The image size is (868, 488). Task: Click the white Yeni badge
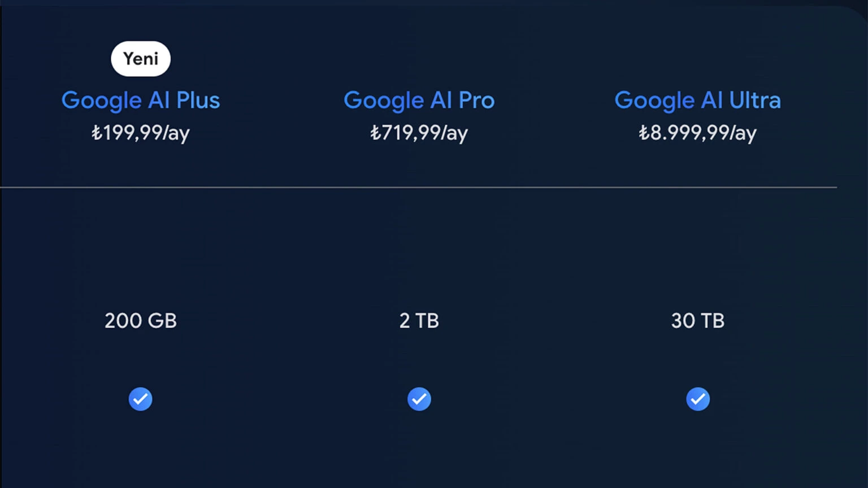point(141,59)
